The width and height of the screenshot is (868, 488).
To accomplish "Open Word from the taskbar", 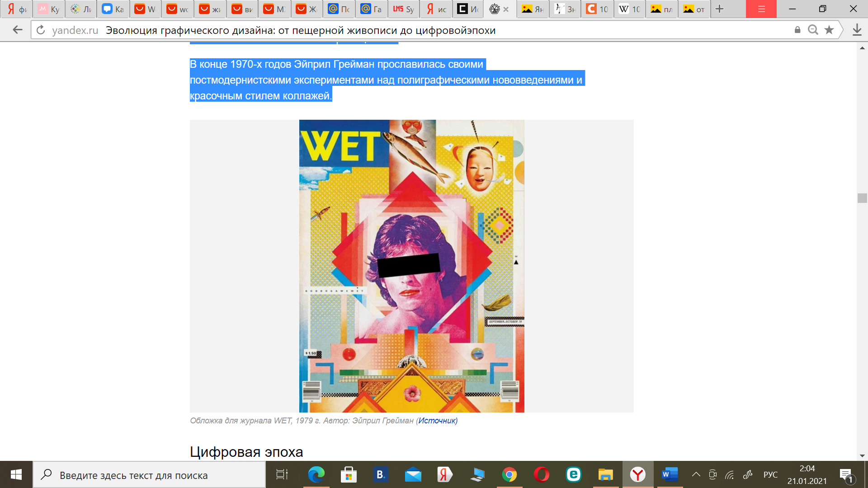I will 670,474.
